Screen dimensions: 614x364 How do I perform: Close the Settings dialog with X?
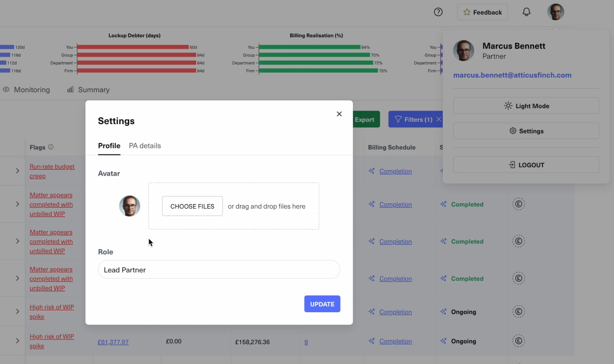pos(339,114)
